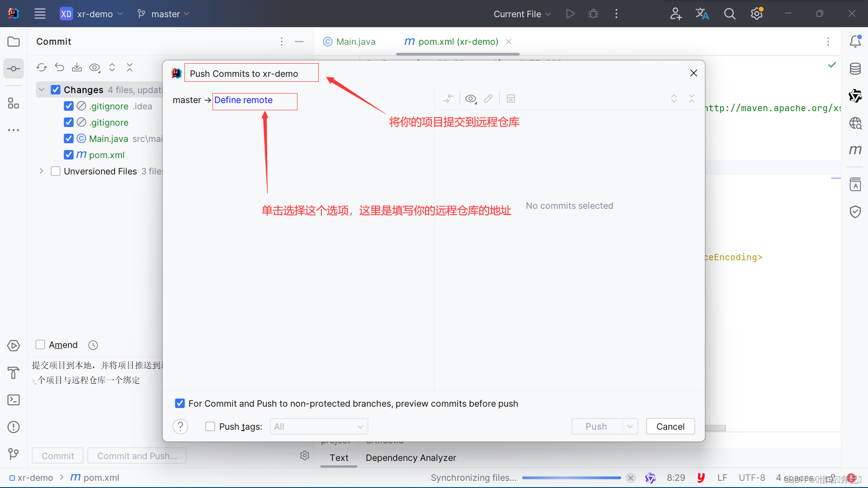The height and width of the screenshot is (488, 868).
Task: Show more tool windows
Action: click(x=14, y=130)
